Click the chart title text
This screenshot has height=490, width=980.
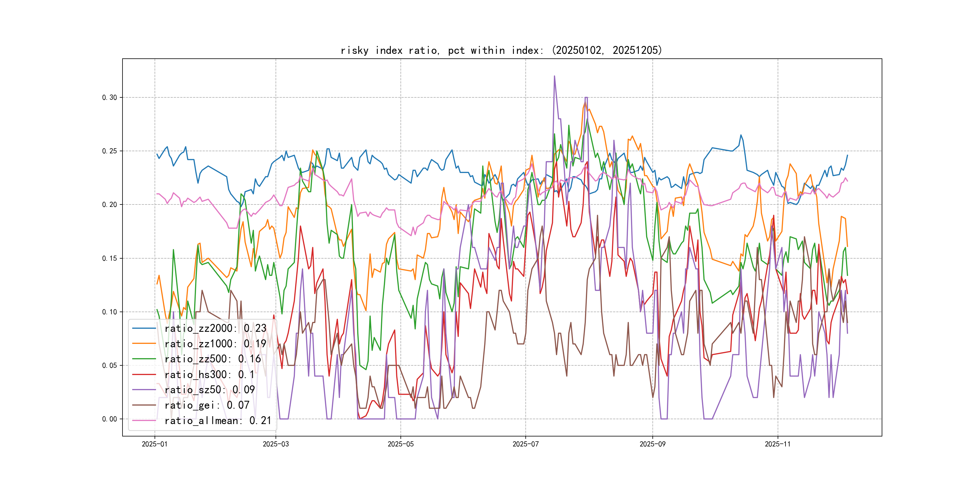[501, 51]
